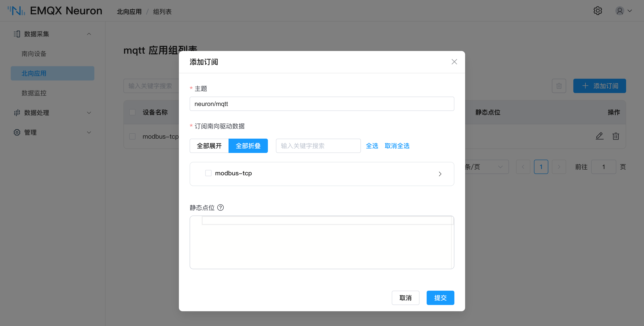The height and width of the screenshot is (326, 644).
Task: Click the 设备名称 column header
Action: pos(155,112)
